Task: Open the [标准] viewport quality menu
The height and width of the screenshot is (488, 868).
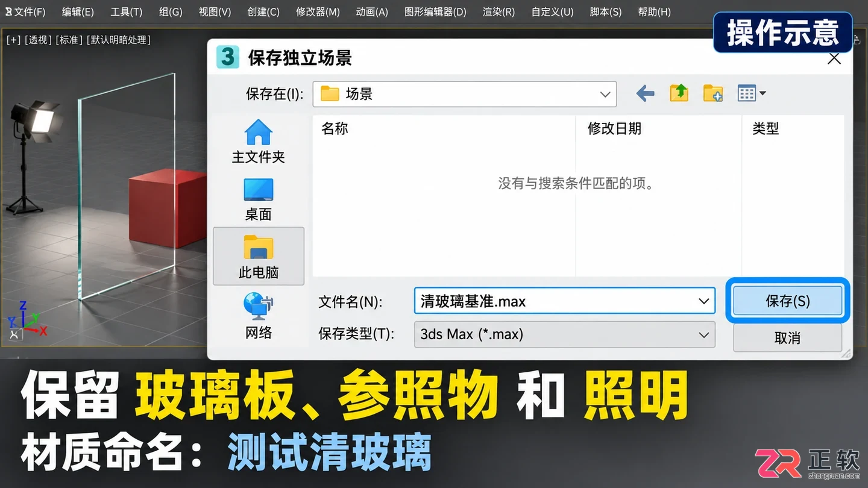Action: (69, 40)
